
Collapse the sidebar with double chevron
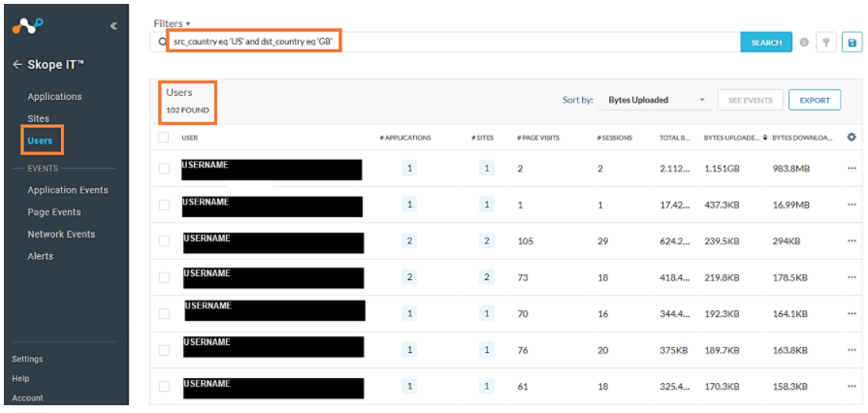coord(113,25)
